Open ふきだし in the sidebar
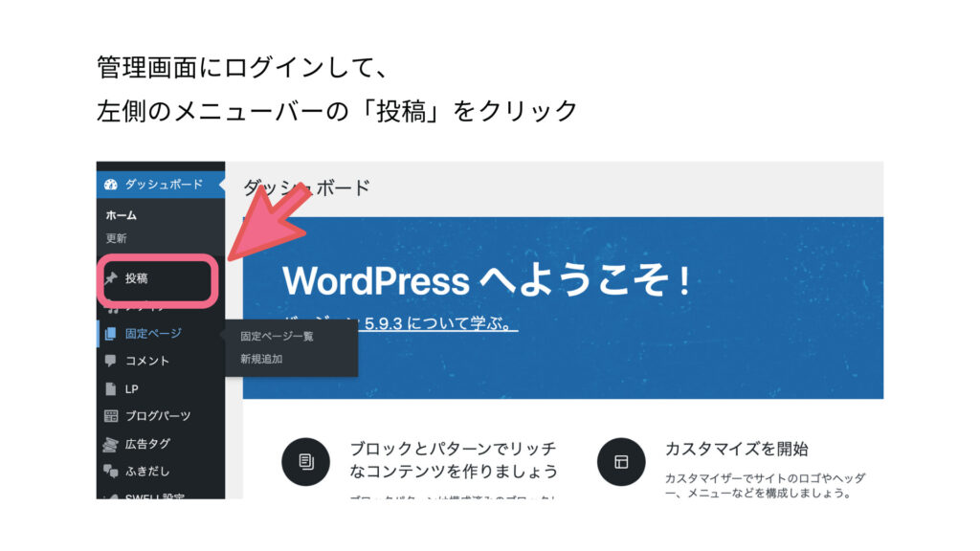 147,471
